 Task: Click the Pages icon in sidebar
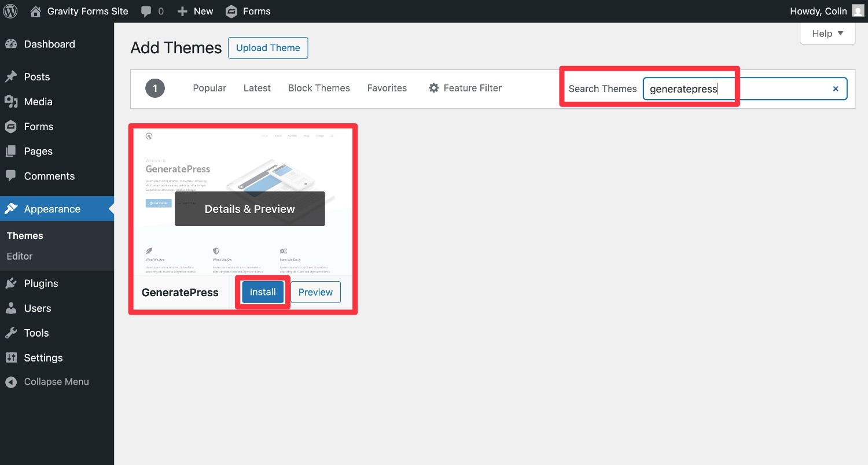tap(11, 152)
